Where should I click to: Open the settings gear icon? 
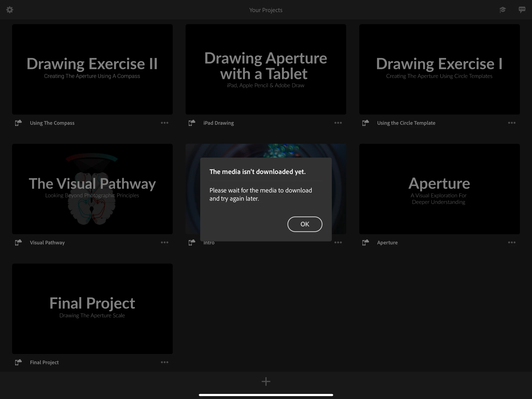10,10
